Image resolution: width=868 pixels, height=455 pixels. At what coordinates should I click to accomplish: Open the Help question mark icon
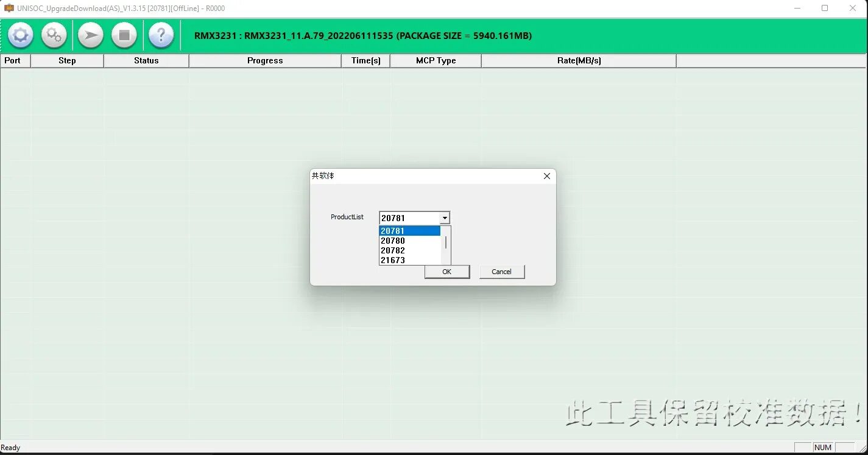[161, 35]
